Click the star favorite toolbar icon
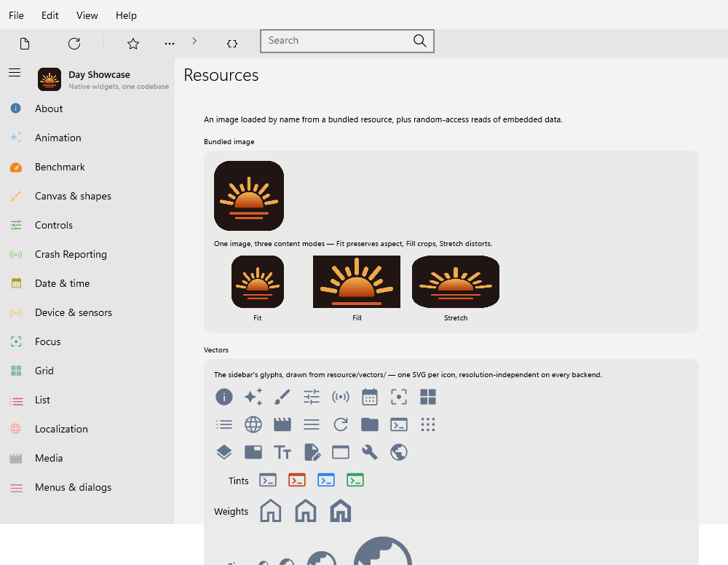Screen dimensions: 728x565 (133, 44)
